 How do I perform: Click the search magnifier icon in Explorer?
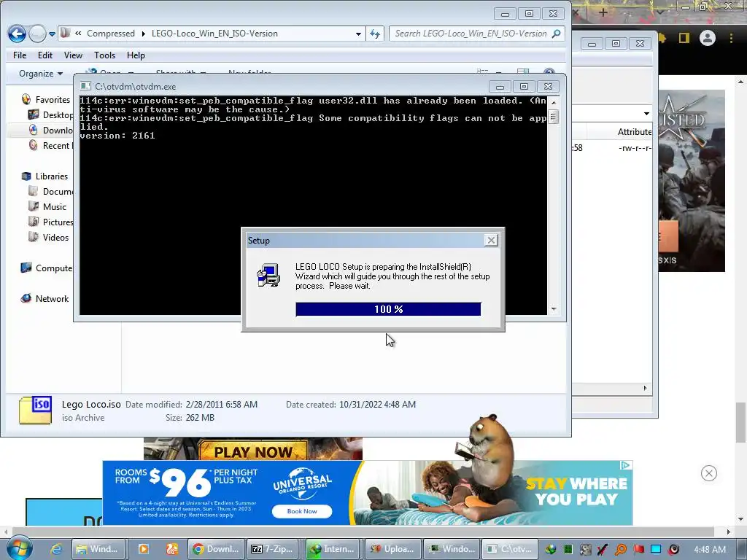[x=556, y=34]
